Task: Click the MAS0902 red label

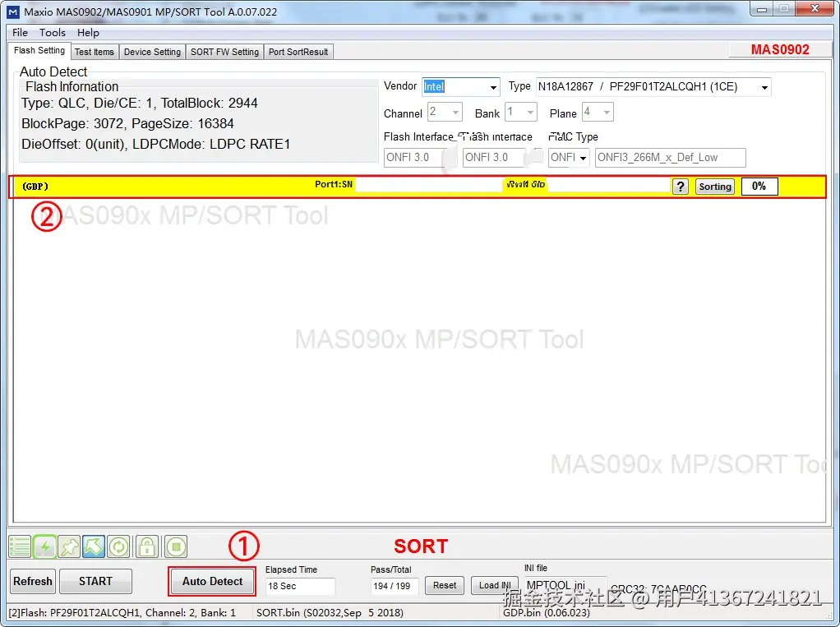Action: pos(780,50)
